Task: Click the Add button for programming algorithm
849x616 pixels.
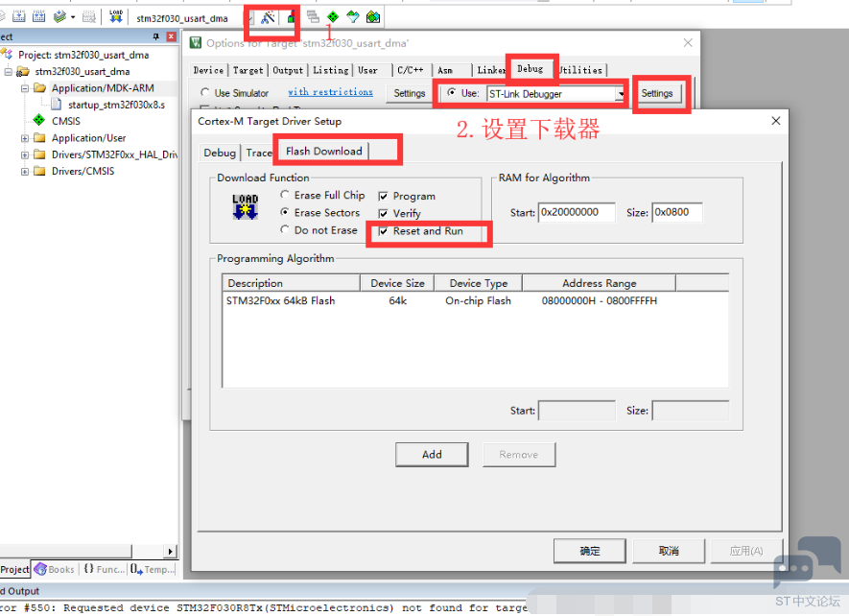Action: pyautogui.click(x=432, y=454)
